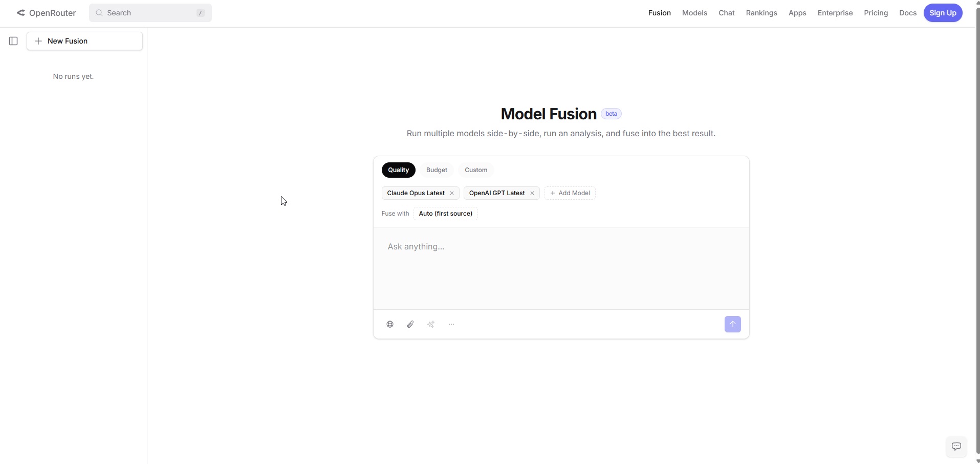The width and height of the screenshot is (980, 464).
Task: Open the Fuse with Auto dropdown
Action: pyautogui.click(x=446, y=214)
